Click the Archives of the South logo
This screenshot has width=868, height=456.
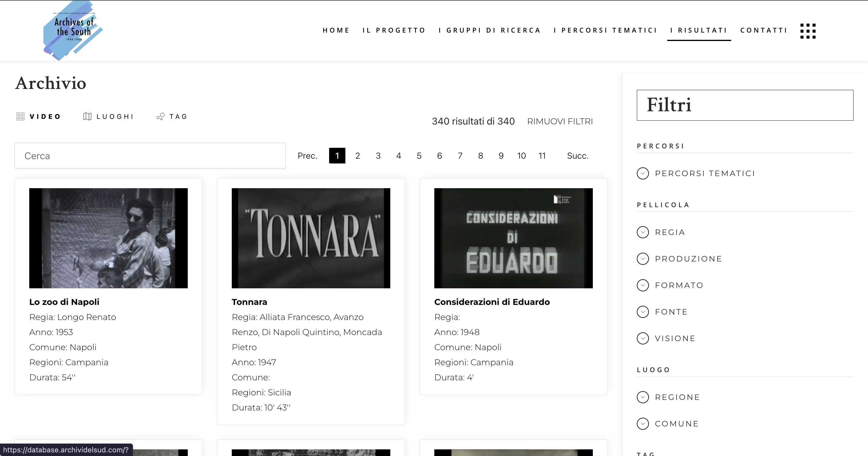tap(73, 31)
